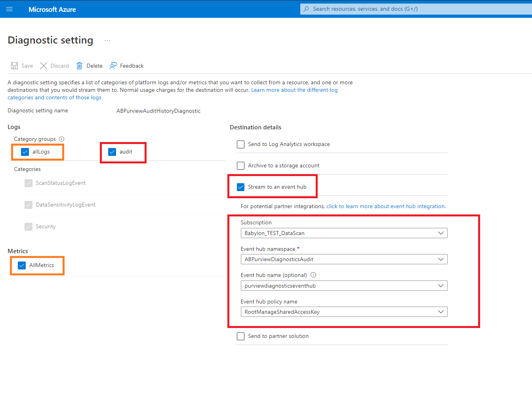The image size is (532, 400).
Task: Click the Category groups info icon
Action: click(61, 139)
